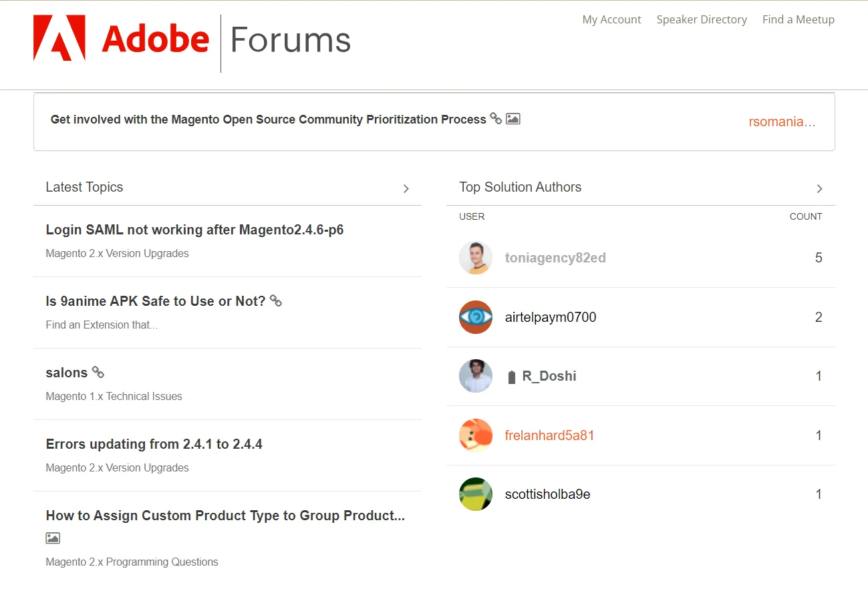Screen dimensions: 868x597
Task: Open the My Account menu item
Action: pos(611,19)
